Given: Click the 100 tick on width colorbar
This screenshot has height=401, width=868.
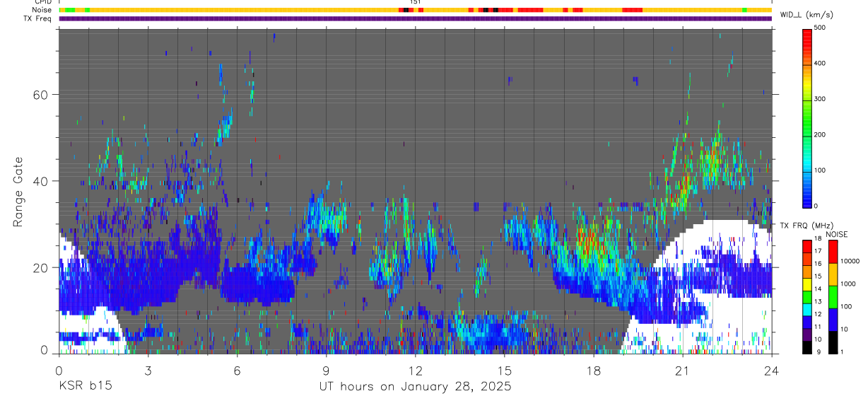Looking at the screenshot, I should click(821, 170).
